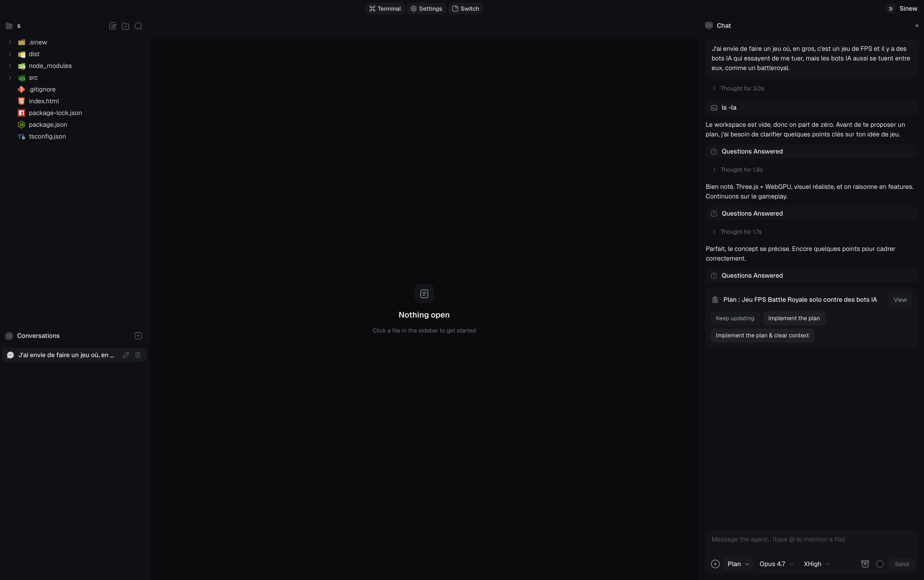Image resolution: width=924 pixels, height=580 pixels.
Task: Open the search icon in sidebar header
Action: 139,26
